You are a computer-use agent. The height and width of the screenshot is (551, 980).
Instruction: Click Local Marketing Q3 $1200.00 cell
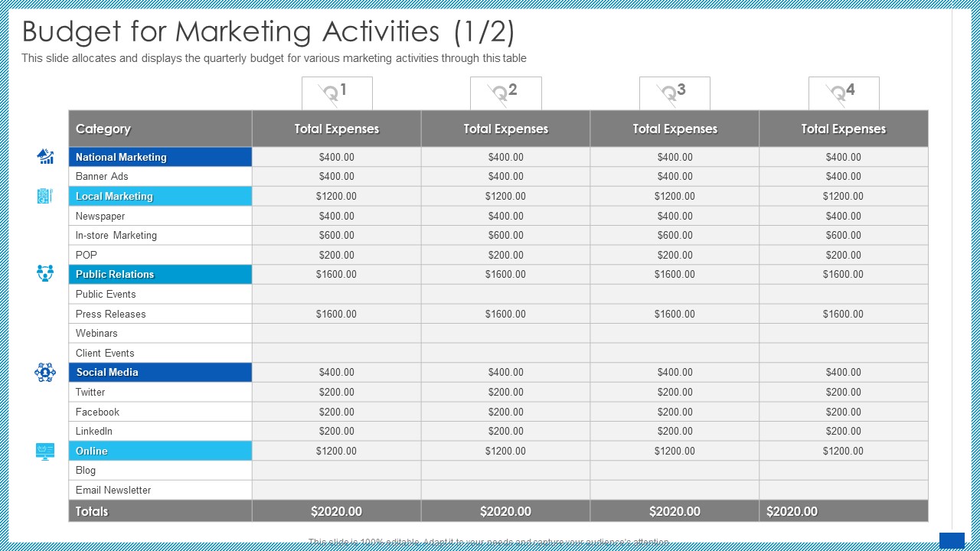pos(675,196)
